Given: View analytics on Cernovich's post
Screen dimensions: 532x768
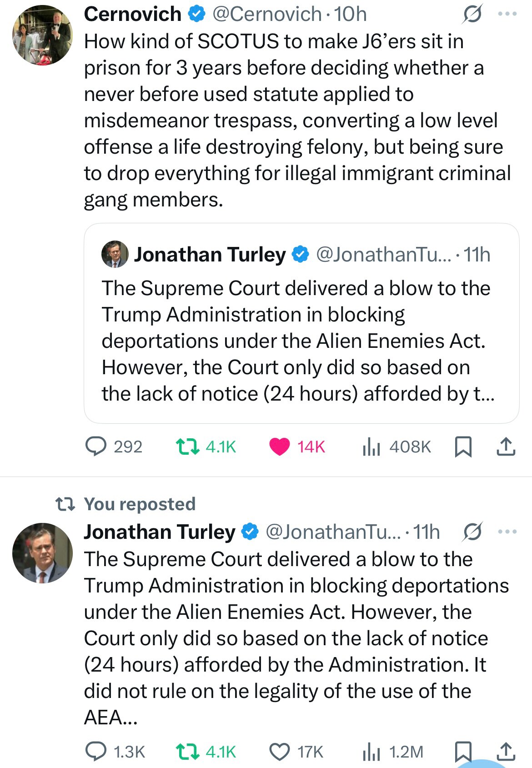Looking at the screenshot, I should (x=371, y=447).
